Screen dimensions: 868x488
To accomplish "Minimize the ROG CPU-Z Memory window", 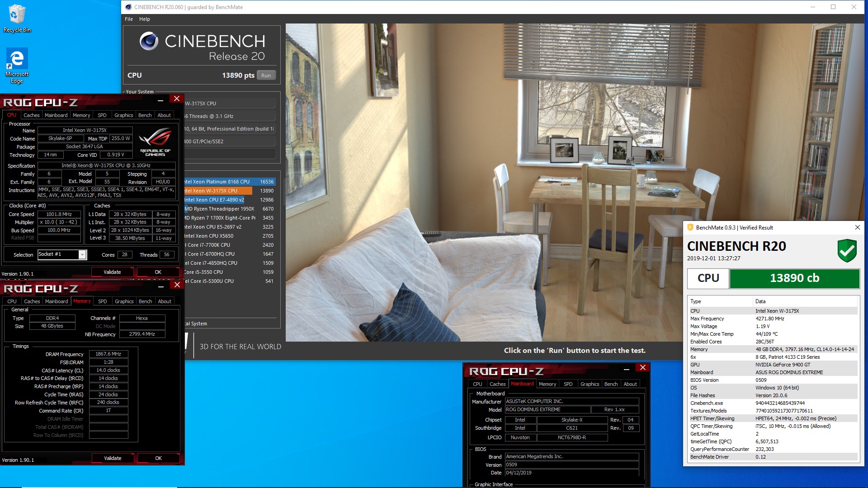I will tap(161, 286).
